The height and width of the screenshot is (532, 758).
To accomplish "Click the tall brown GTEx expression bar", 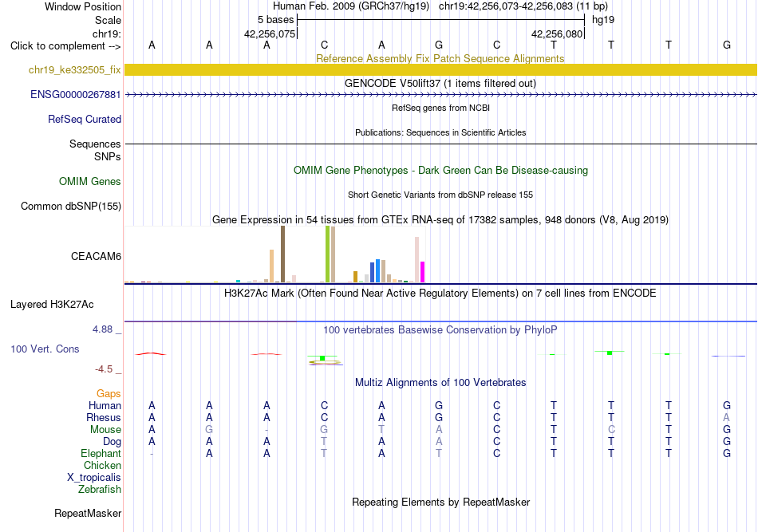I will (282, 254).
